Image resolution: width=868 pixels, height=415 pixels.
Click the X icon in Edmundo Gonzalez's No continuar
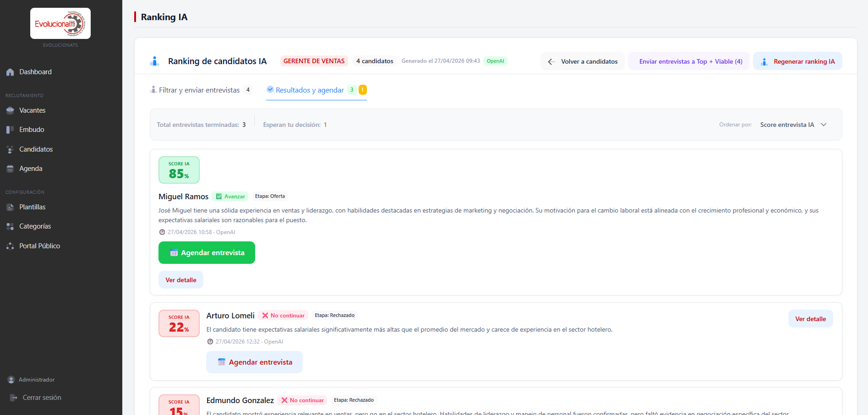point(284,400)
